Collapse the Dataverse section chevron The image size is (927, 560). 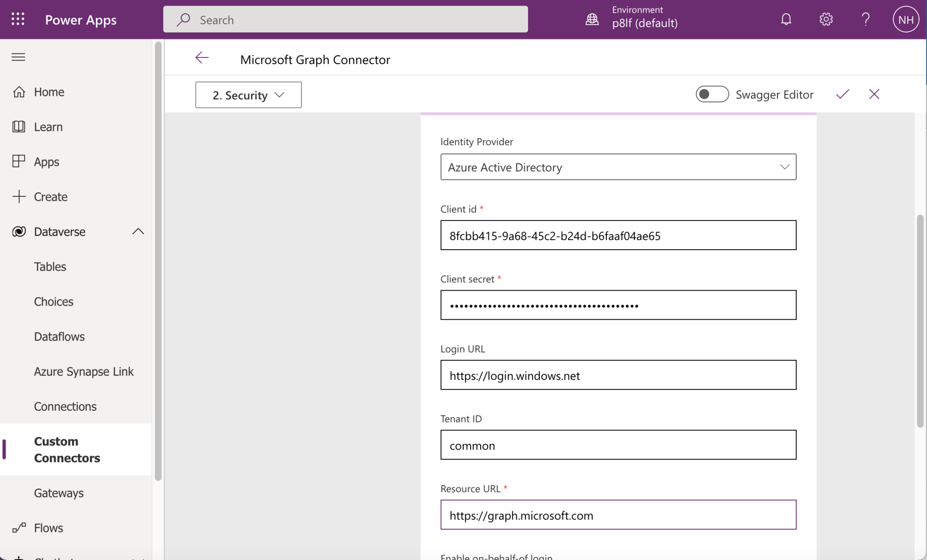click(x=138, y=232)
